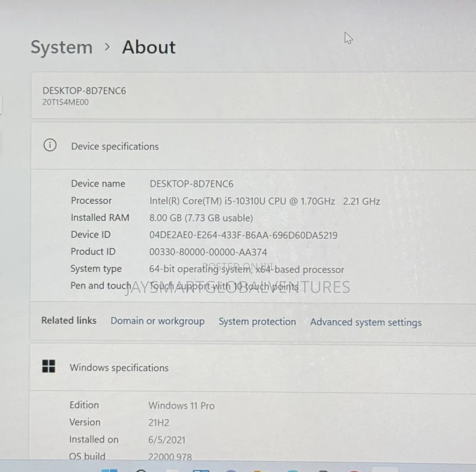The width and height of the screenshot is (476, 472).
Task: Select the Device ID value 04DE2AE0-E264-433F
Action: coord(243,235)
